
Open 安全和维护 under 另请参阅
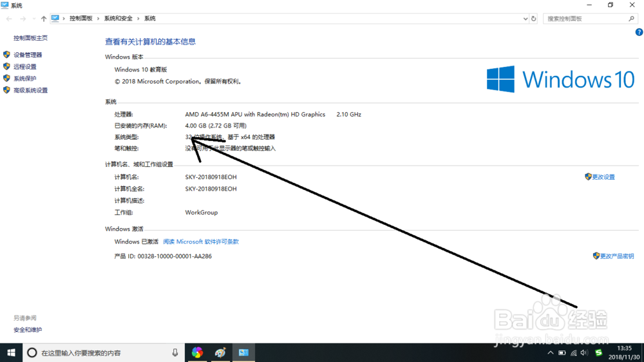pos(28,330)
